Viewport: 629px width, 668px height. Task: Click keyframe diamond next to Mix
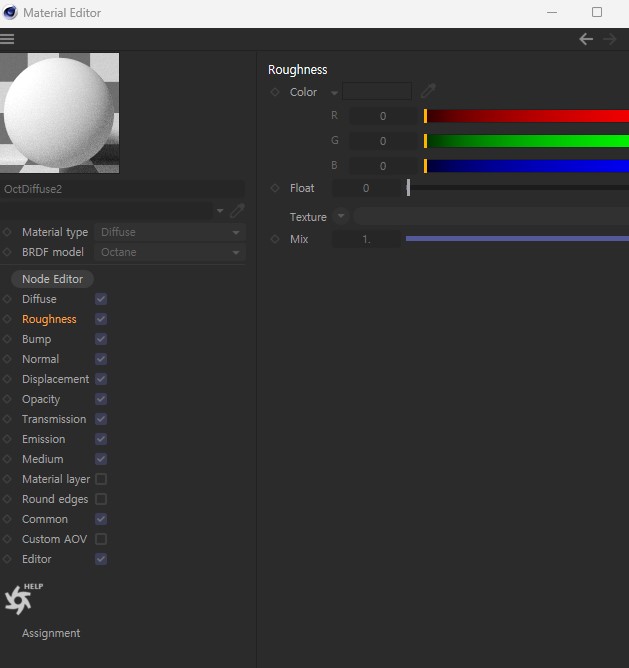(275, 239)
